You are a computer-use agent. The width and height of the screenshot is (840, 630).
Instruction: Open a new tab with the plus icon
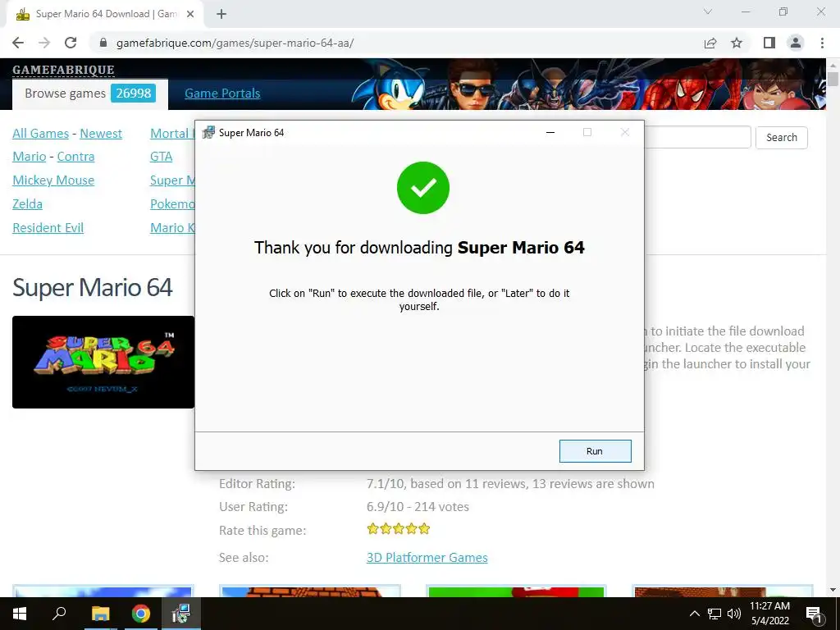coord(221,14)
